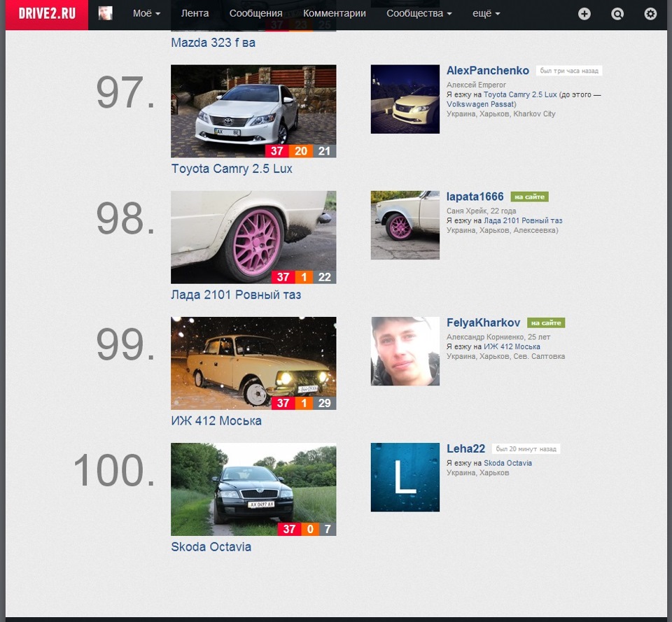Click FelyaKharkov's face avatar
This screenshot has width=672, height=622.
coord(405,351)
